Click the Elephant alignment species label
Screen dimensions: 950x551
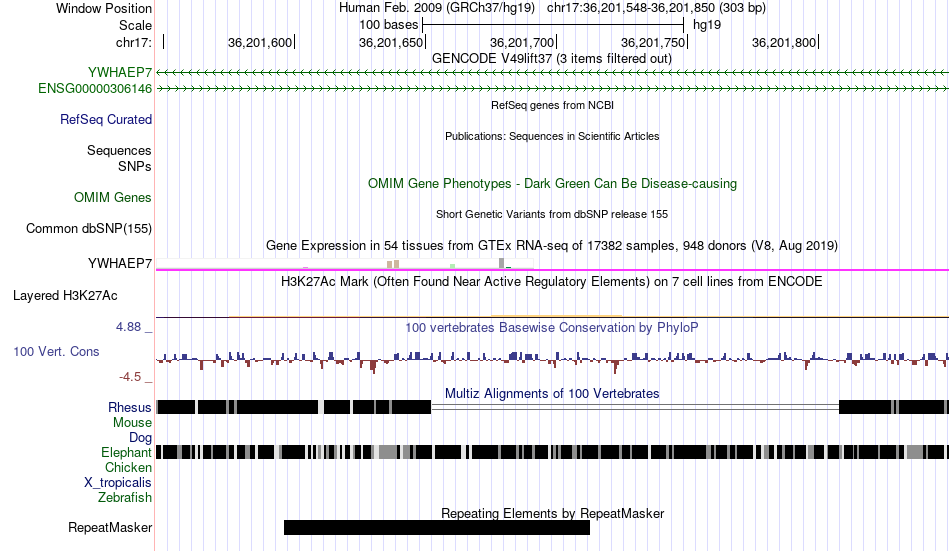click(x=127, y=453)
